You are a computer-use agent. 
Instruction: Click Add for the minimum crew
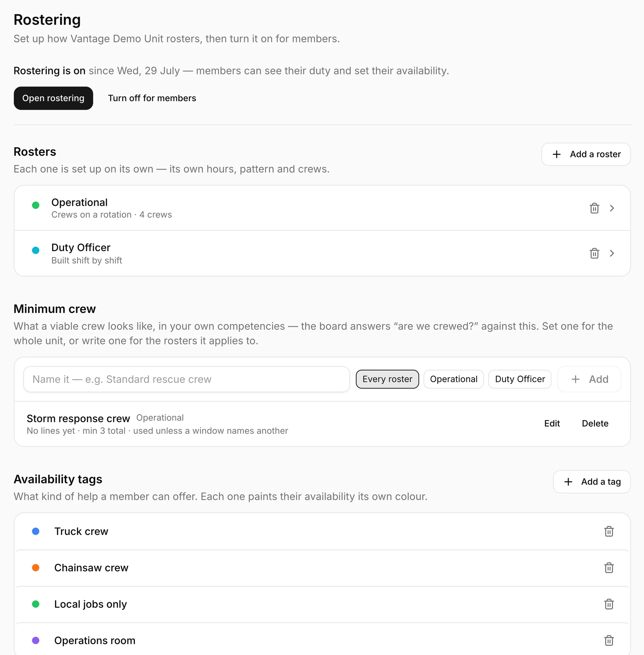[x=589, y=379]
